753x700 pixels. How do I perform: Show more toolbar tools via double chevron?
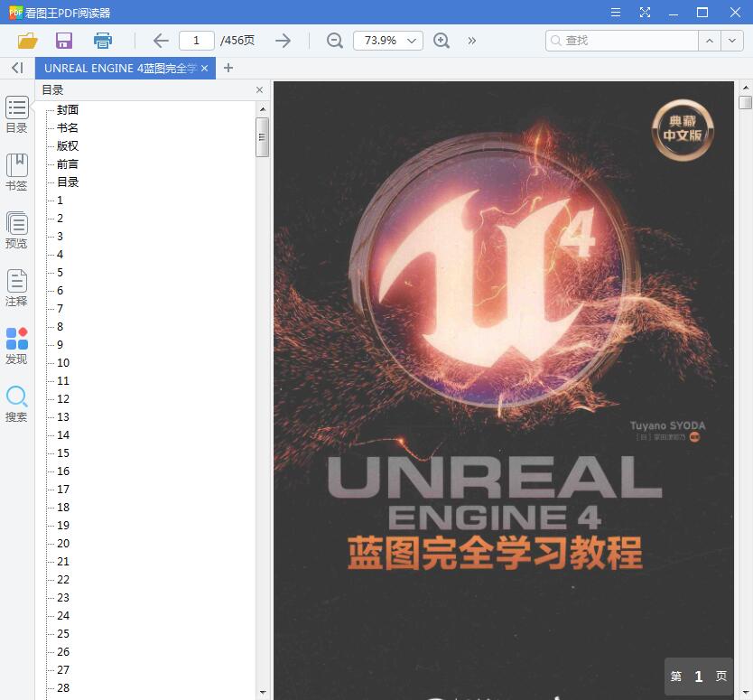(472, 41)
